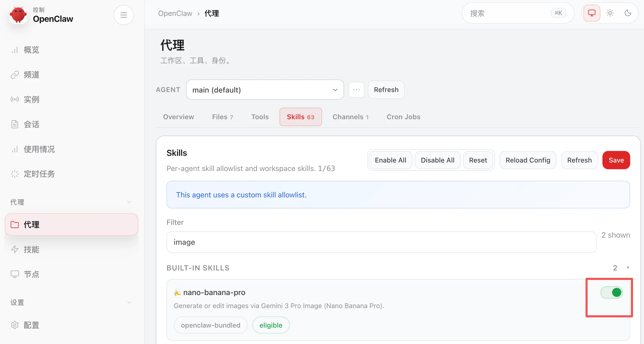The image size is (644, 344).
Task: Switch to light theme sun icon
Action: 610,13
